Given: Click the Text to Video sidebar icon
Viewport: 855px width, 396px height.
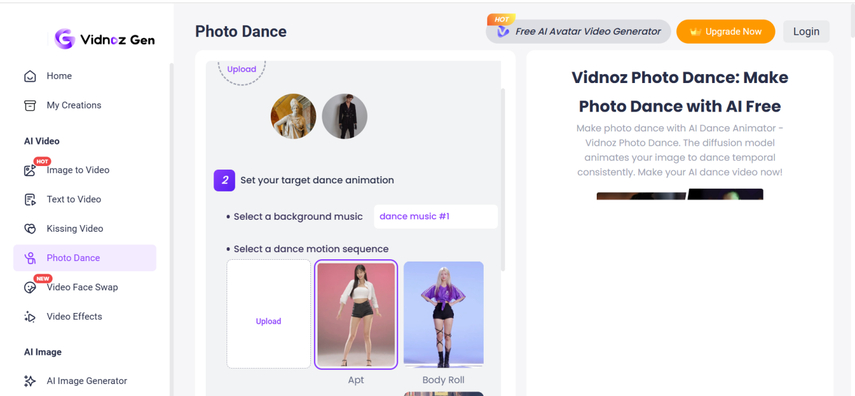Looking at the screenshot, I should coord(30,200).
